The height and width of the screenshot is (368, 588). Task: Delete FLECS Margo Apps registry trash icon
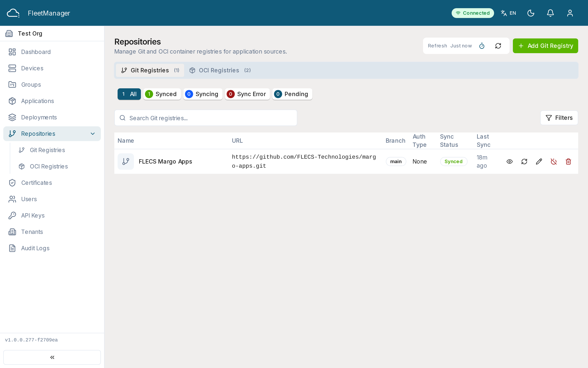[x=568, y=162]
